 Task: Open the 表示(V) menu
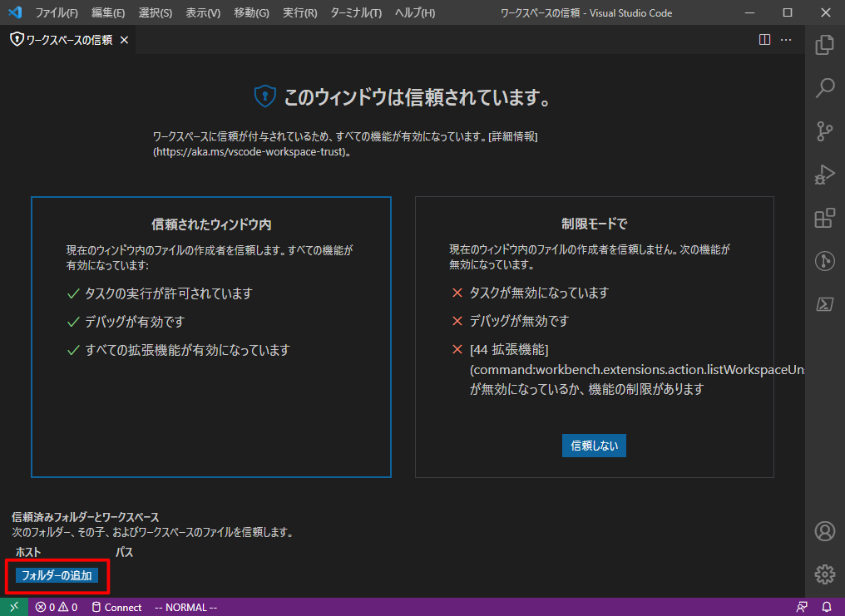(203, 12)
